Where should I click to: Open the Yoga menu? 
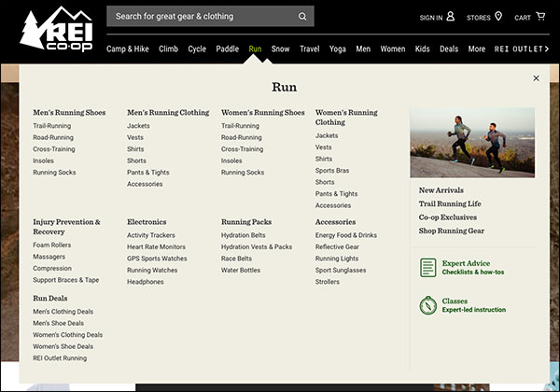coord(338,49)
